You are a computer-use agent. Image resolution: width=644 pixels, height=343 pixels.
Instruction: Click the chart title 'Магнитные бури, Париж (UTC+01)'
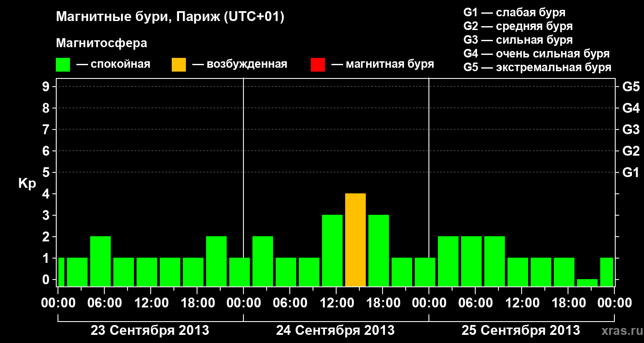click(x=170, y=17)
